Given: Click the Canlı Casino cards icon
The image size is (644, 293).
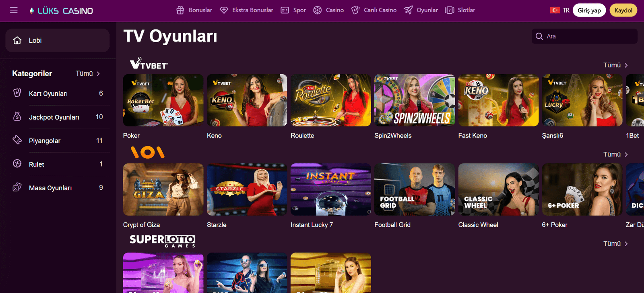Looking at the screenshot, I should click(355, 10).
